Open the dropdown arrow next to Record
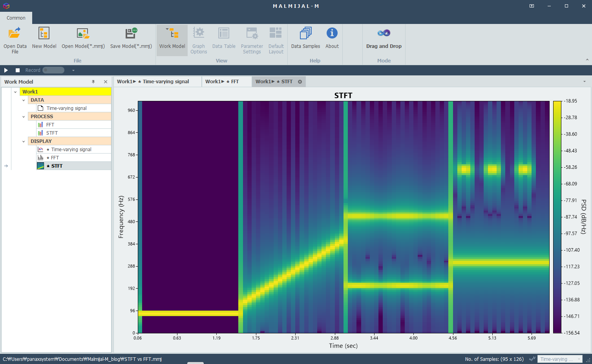The height and width of the screenshot is (364, 592). point(73,70)
